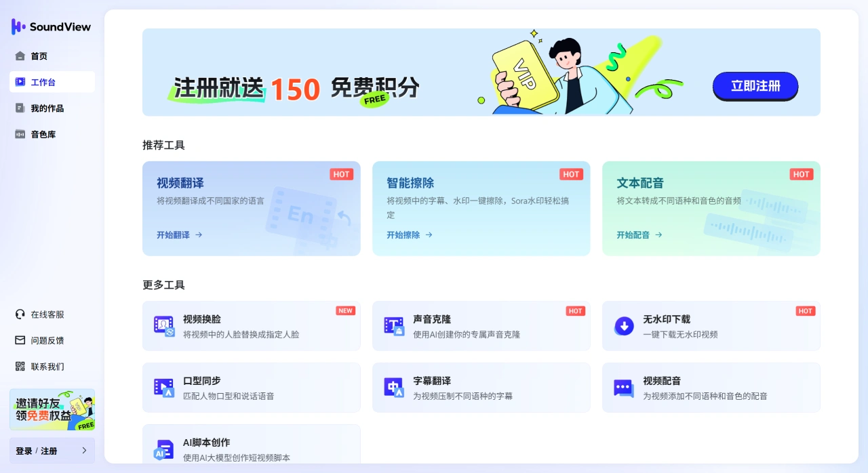This screenshot has height=473, width=868.
Task: Click the 邀请好友领免费权益 banner
Action: [52, 409]
